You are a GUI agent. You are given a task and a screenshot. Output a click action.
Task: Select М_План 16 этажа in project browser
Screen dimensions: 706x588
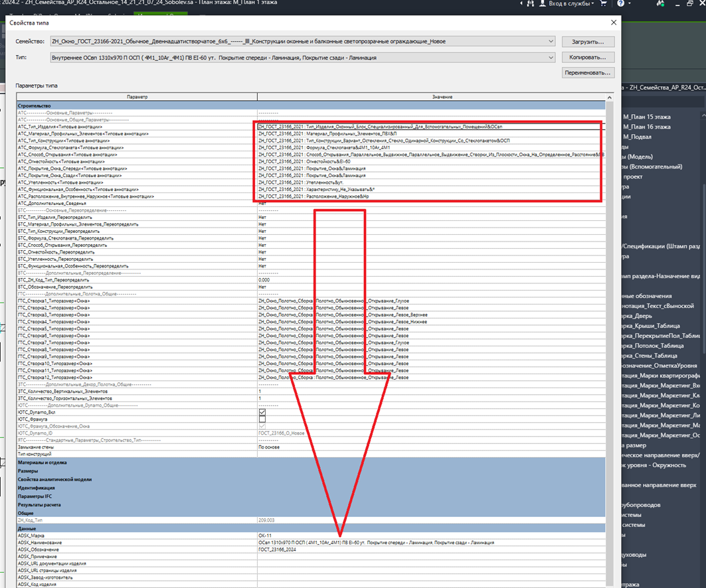647,127
